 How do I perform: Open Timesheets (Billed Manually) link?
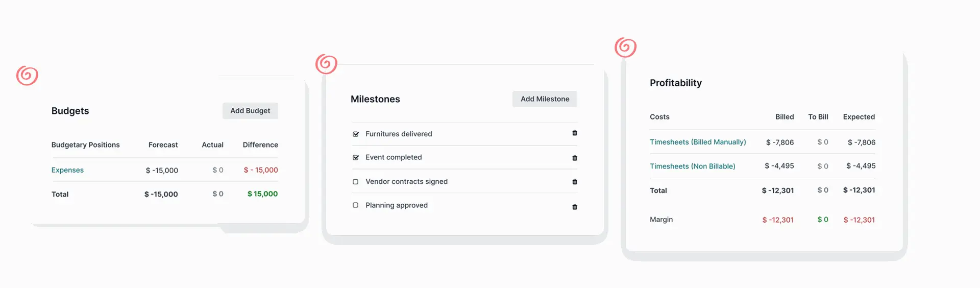[x=698, y=142]
